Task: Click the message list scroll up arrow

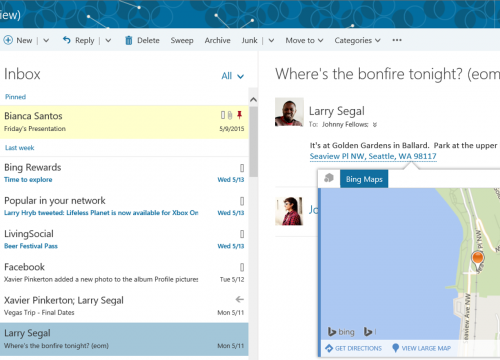Action: pos(253,99)
